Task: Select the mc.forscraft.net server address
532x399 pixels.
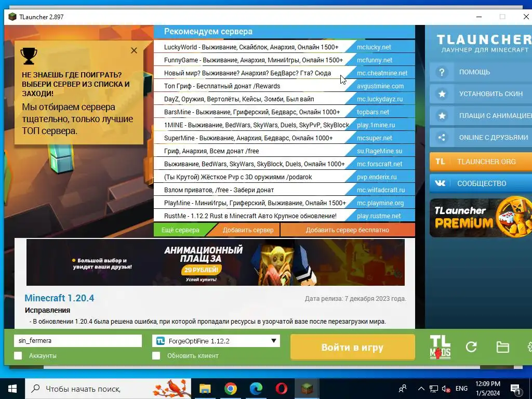Action: 379,164
